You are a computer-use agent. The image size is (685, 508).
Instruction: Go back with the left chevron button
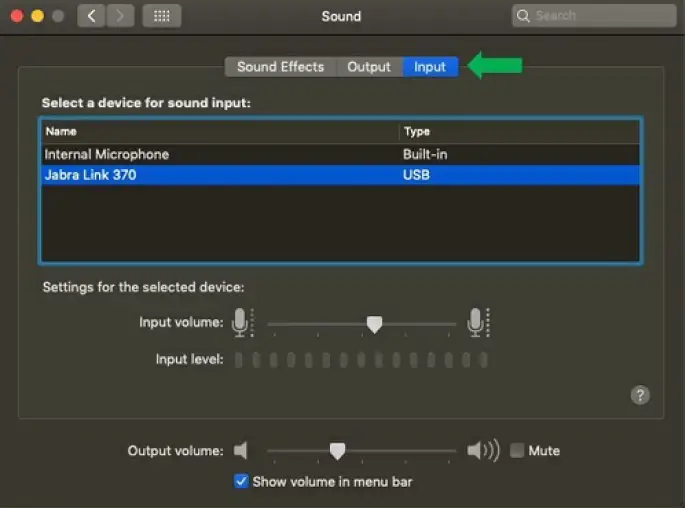(91, 16)
